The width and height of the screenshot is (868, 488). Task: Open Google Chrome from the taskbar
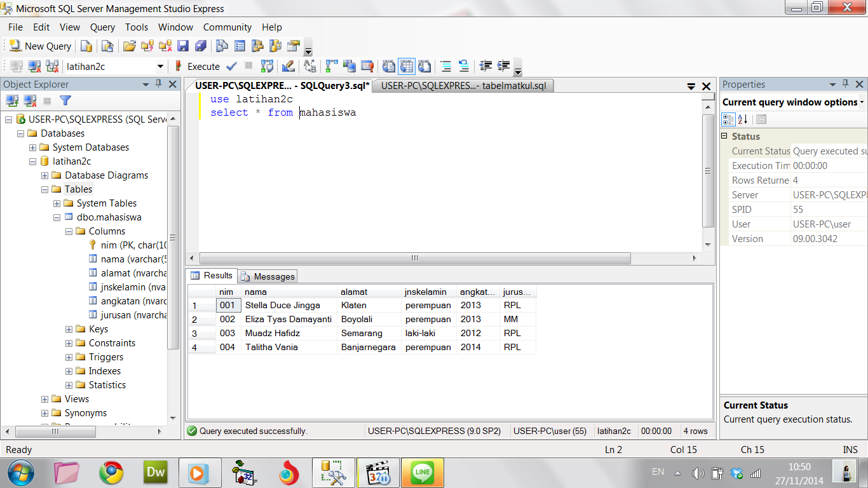(x=111, y=473)
